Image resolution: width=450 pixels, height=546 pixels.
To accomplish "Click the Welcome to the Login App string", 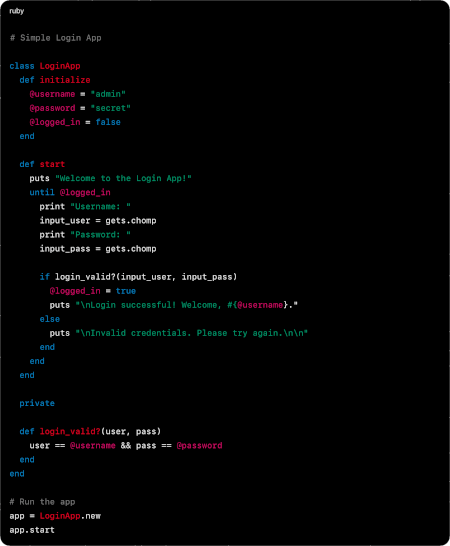I will tap(123, 179).
